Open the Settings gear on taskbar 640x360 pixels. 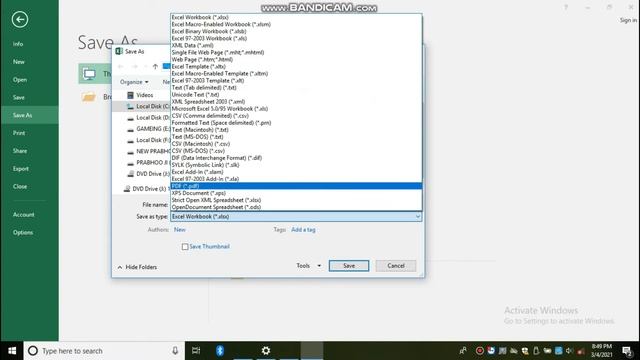266,351
